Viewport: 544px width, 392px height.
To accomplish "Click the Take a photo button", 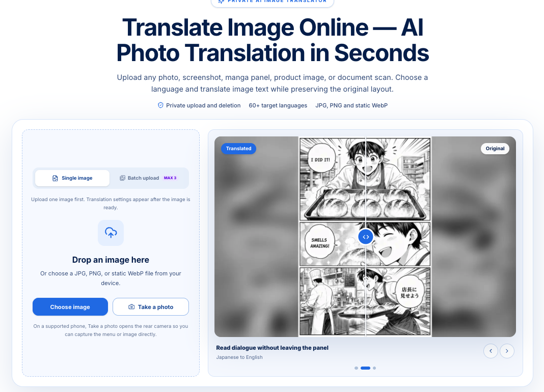I will click(x=151, y=307).
